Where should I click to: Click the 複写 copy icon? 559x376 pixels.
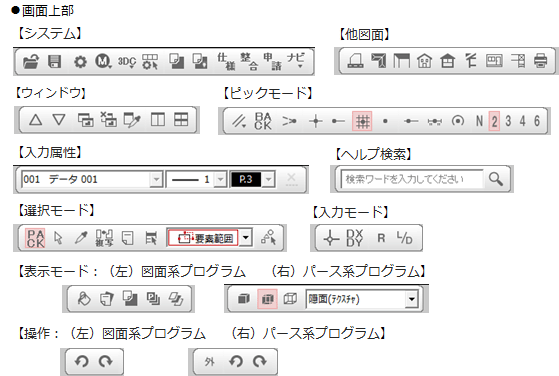point(104,238)
